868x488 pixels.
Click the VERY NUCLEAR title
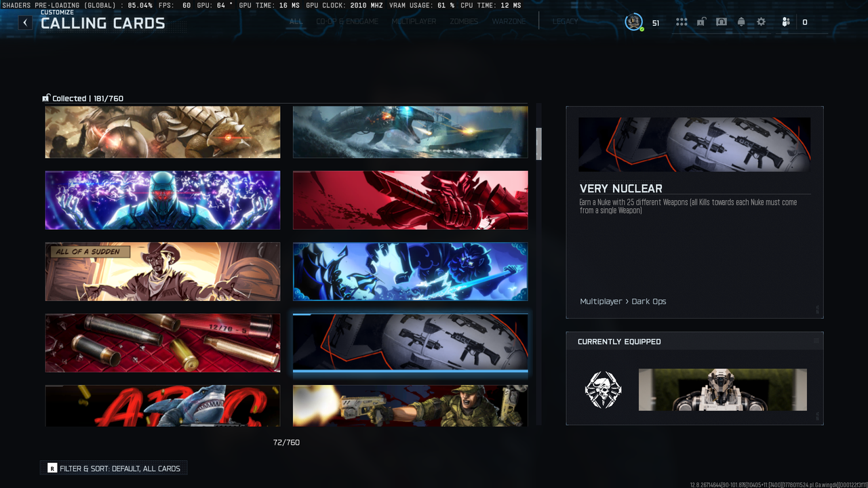coord(621,188)
